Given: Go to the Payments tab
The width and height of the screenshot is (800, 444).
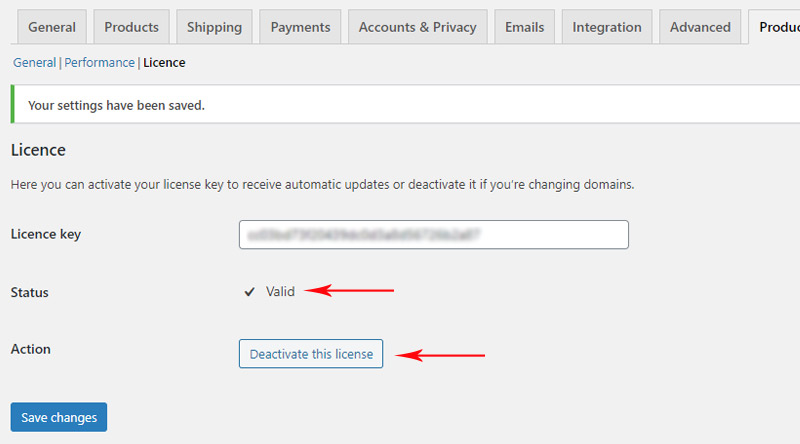Looking at the screenshot, I should click(300, 27).
